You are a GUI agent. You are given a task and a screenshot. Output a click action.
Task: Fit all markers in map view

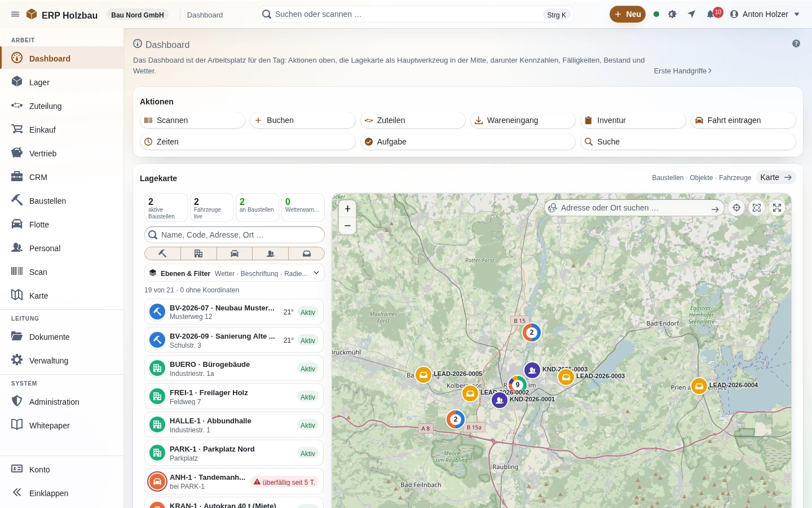757,208
